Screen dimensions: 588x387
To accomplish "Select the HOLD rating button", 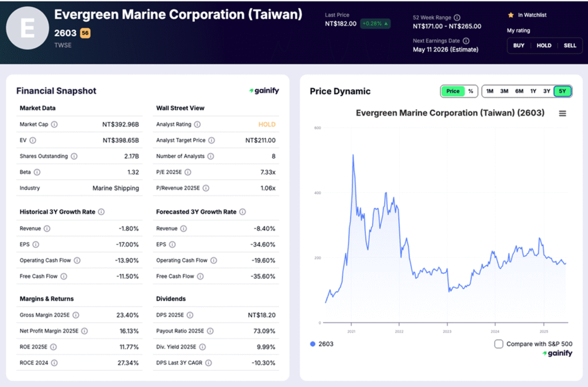I will pos(544,45).
